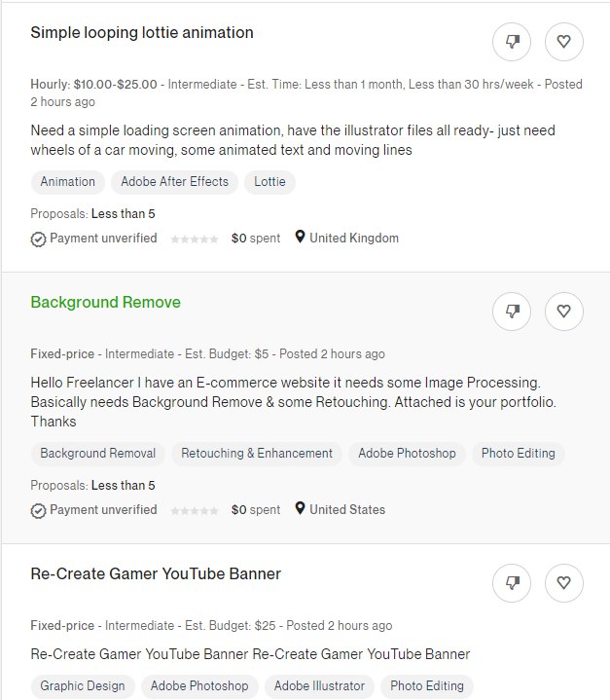
Task: Save Re-Create Gamer YouTube Banner with heart
Action: (x=563, y=583)
